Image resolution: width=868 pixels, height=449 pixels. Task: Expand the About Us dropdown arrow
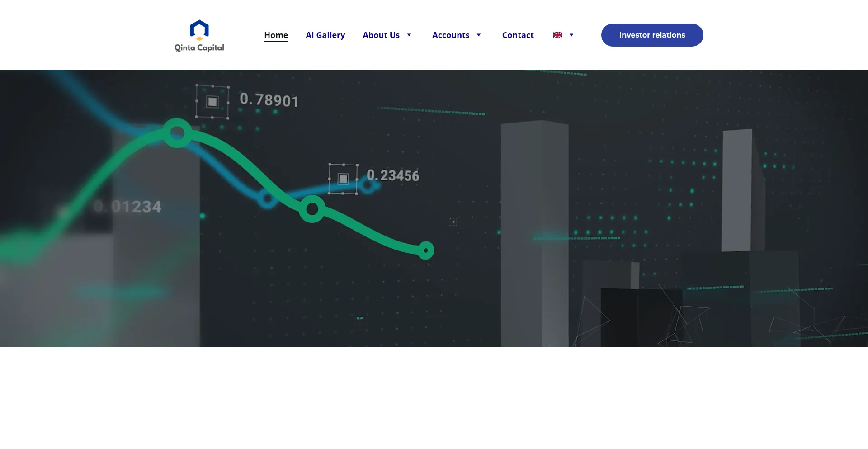[409, 35]
